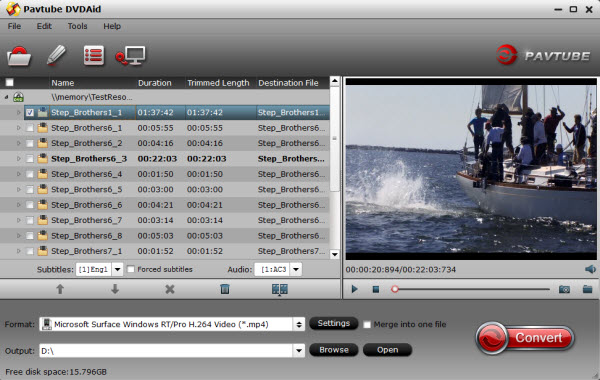600x380 pixels.
Task: Enable Forced subtitles checkbox
Action: pyautogui.click(x=131, y=269)
